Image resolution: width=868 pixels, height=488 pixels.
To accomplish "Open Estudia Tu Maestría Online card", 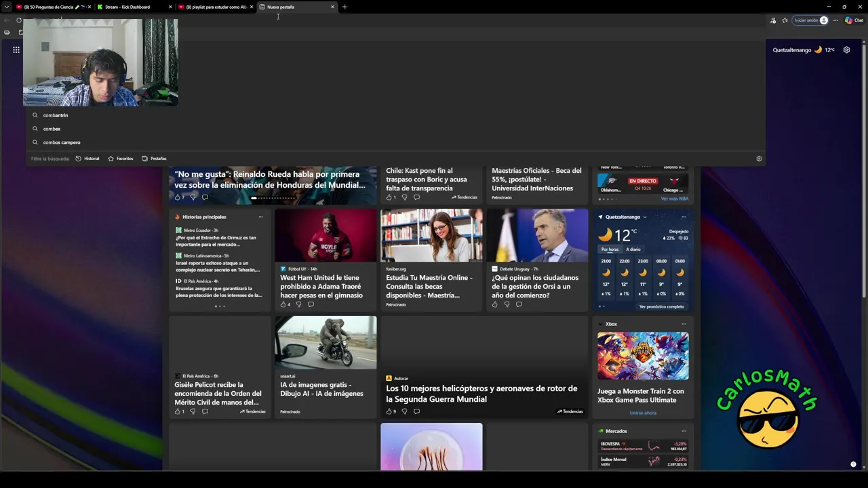I will point(429,286).
